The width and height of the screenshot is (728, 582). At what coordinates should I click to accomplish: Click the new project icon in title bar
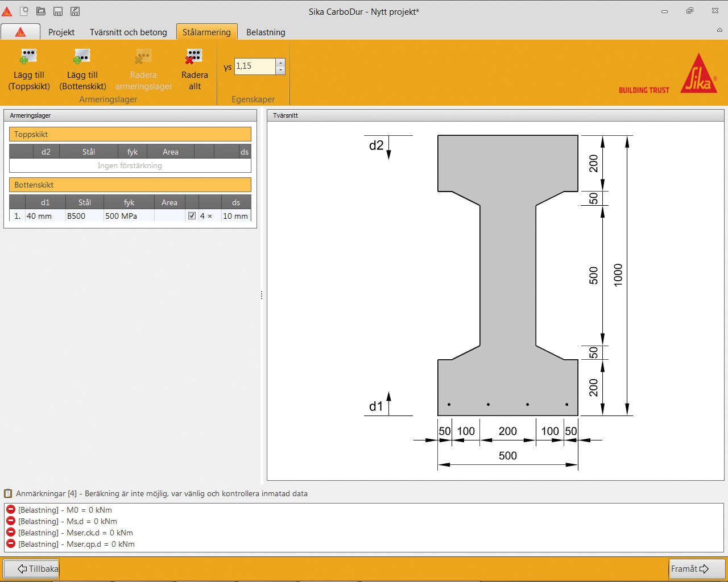[24, 11]
